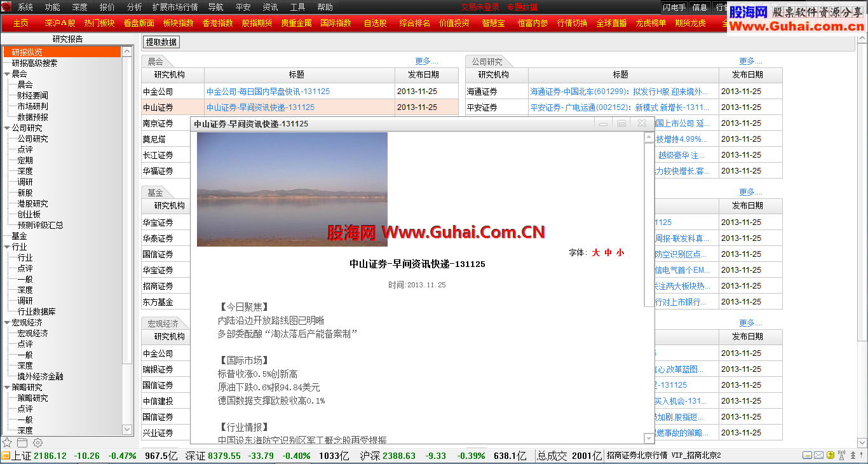The image size is (868, 464).
Task: Click the envelope mail icon in status bar
Action: pyautogui.click(x=819, y=456)
